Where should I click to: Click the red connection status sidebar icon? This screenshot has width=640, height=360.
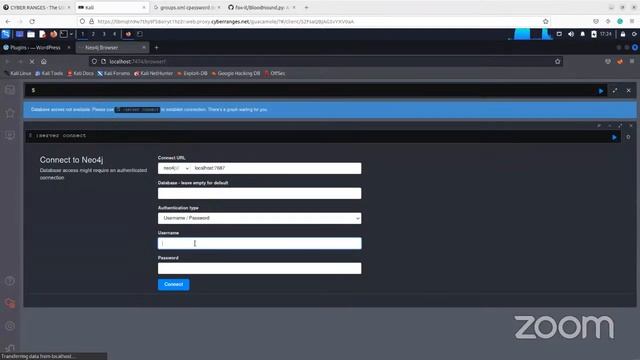click(x=10, y=303)
